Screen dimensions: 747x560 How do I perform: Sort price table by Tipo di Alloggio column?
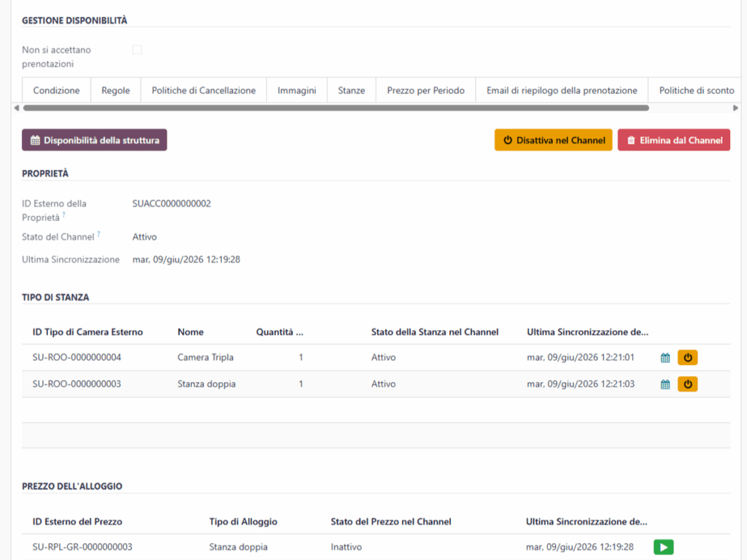click(x=243, y=521)
